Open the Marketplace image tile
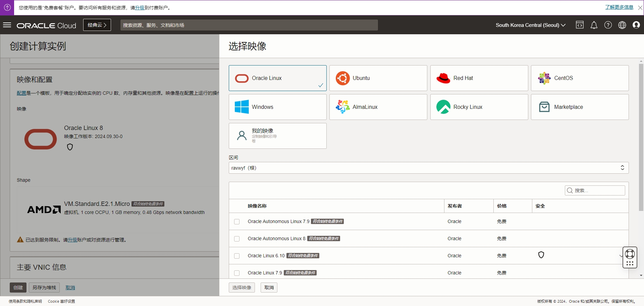 pyautogui.click(x=580, y=107)
